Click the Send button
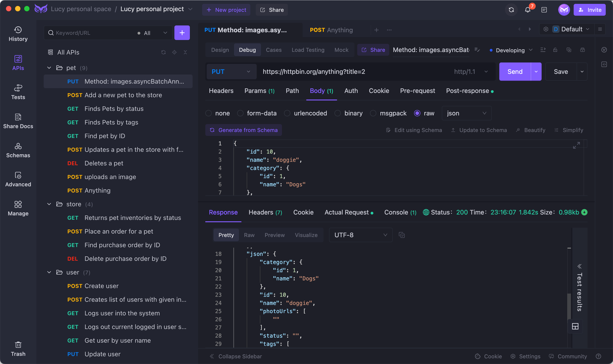This screenshot has height=364, width=613. tap(515, 72)
